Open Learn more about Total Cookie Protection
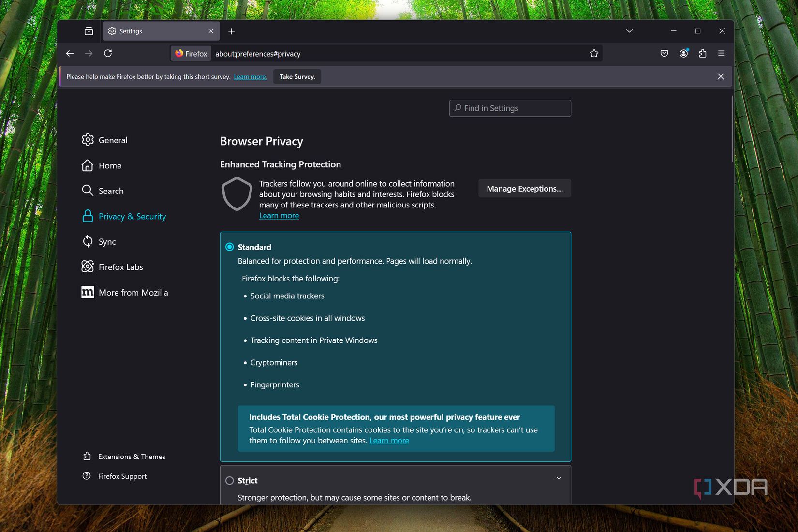Image resolution: width=798 pixels, height=532 pixels. click(389, 441)
